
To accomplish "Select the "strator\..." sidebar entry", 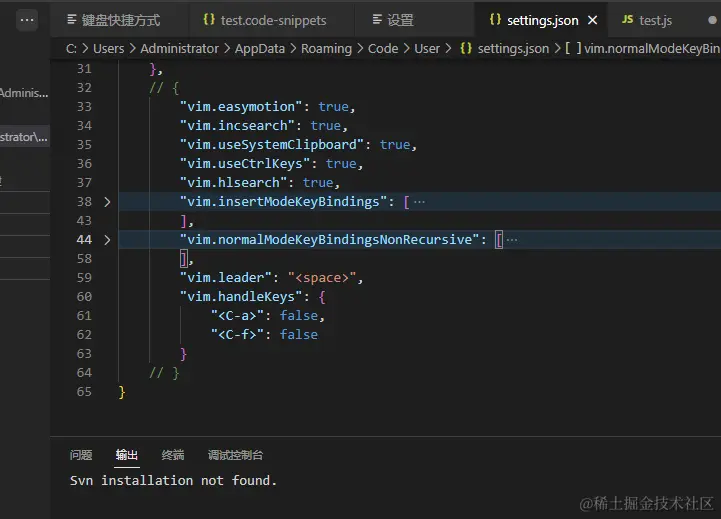I will [x=24, y=137].
